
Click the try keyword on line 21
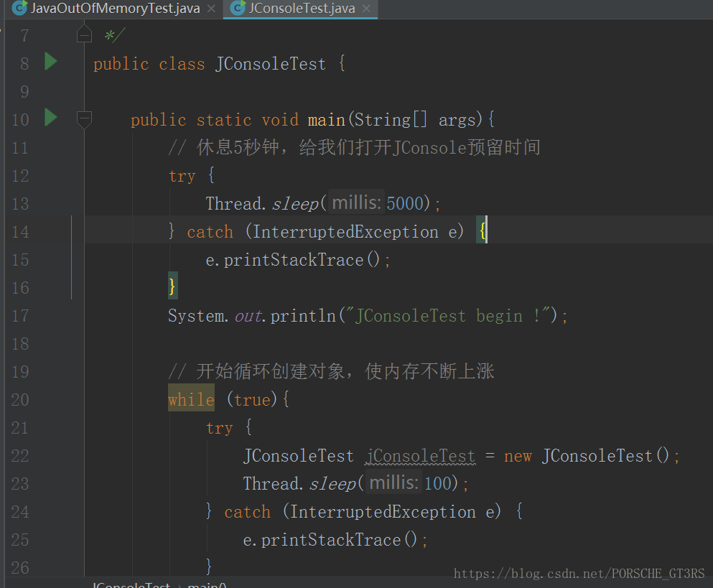point(219,428)
